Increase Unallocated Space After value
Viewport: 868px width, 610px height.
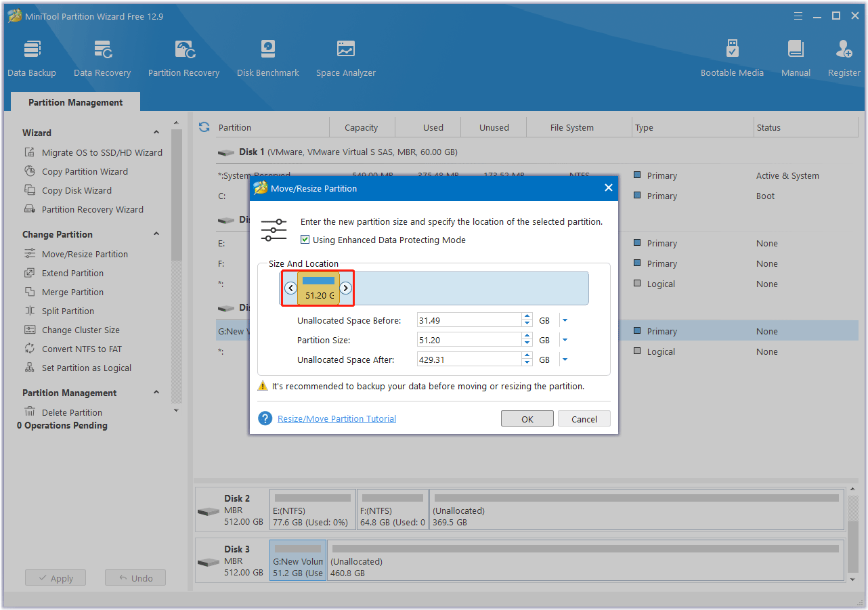tap(527, 356)
